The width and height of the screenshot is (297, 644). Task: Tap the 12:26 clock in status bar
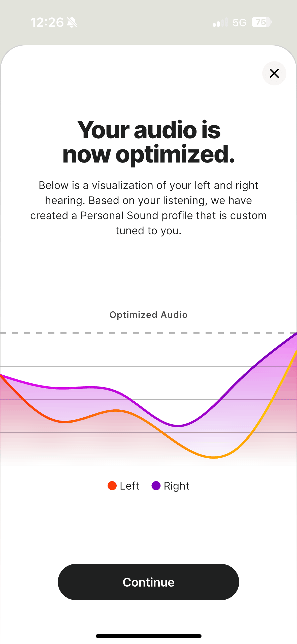tap(47, 22)
